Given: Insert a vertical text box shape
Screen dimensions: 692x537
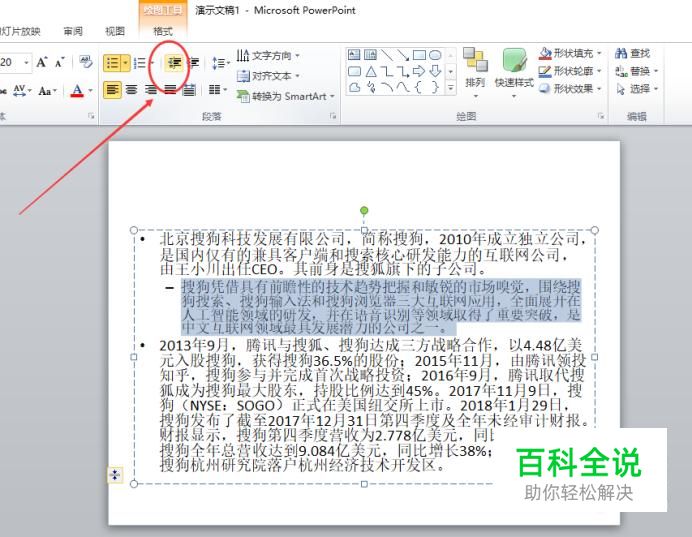Looking at the screenshot, I should [370, 55].
